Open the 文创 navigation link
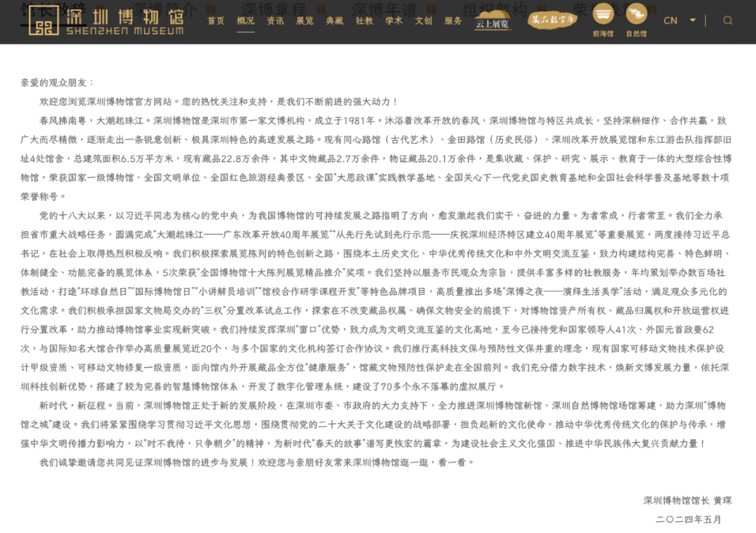 tap(423, 21)
